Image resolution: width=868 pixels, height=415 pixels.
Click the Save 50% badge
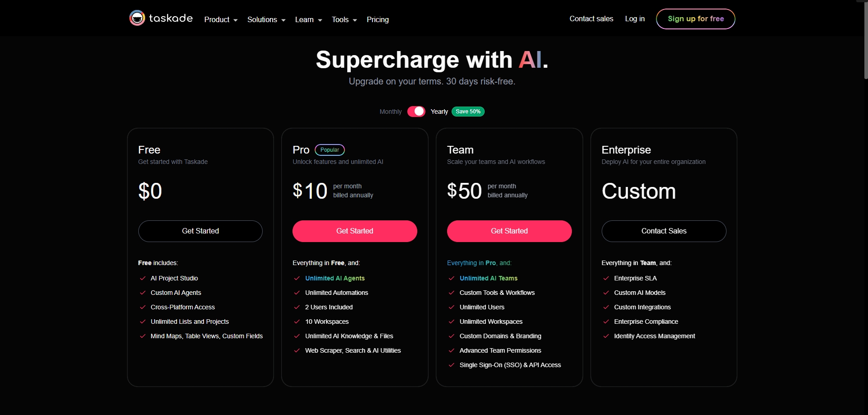[x=468, y=112]
